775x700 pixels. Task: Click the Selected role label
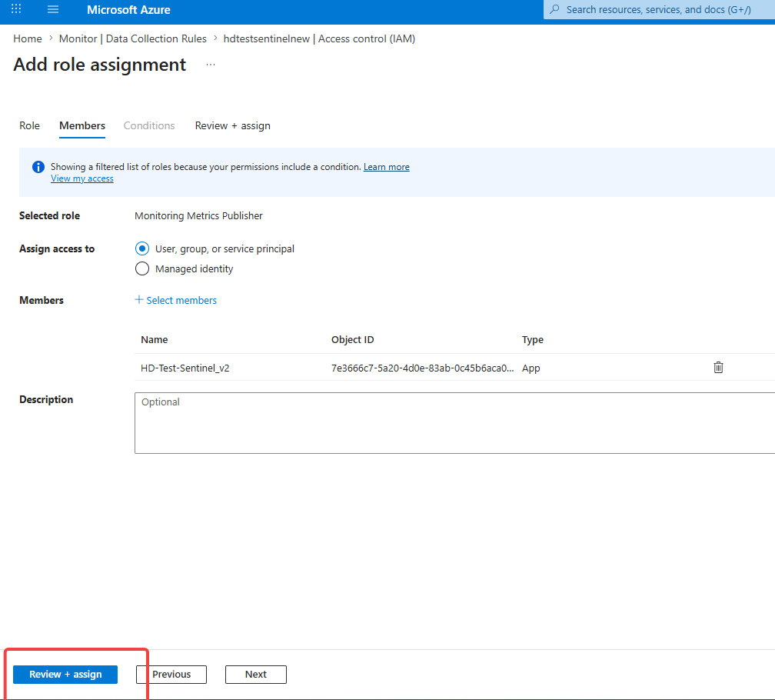pos(49,215)
